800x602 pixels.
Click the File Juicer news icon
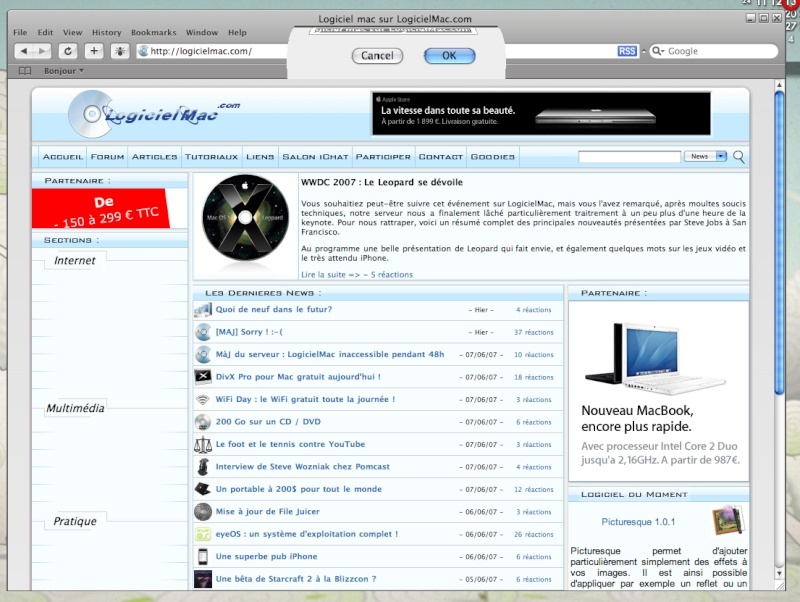203,512
